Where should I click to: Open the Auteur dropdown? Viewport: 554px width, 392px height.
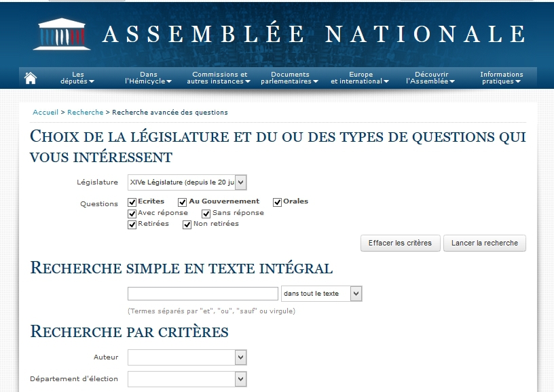pyautogui.click(x=187, y=357)
